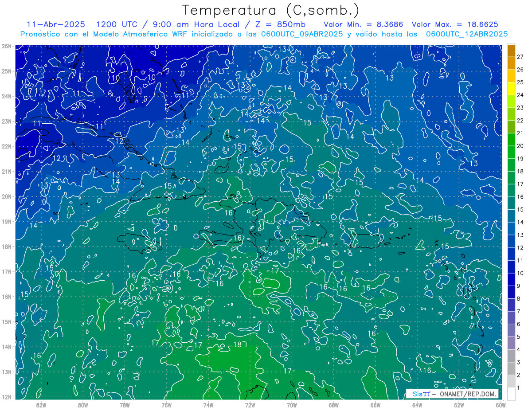This screenshot has height=411, width=532.
Task: Click the '26N' latitude label
Action: click(6, 46)
